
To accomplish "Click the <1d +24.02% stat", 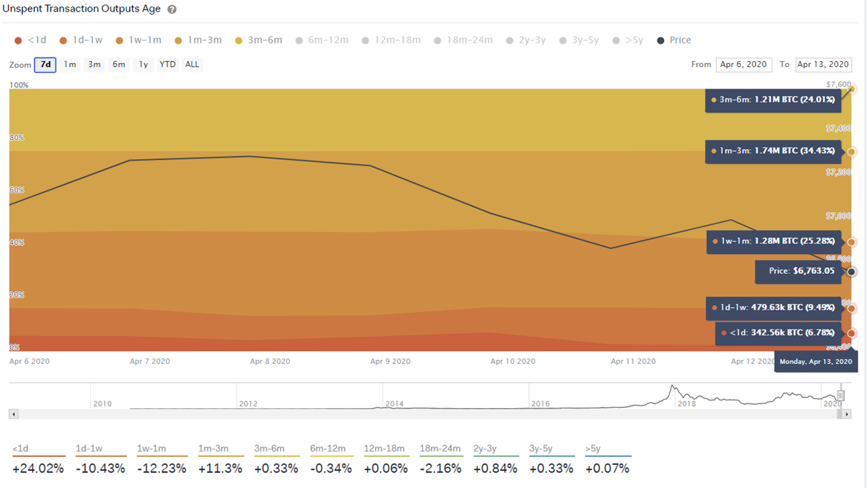I will tap(38, 468).
